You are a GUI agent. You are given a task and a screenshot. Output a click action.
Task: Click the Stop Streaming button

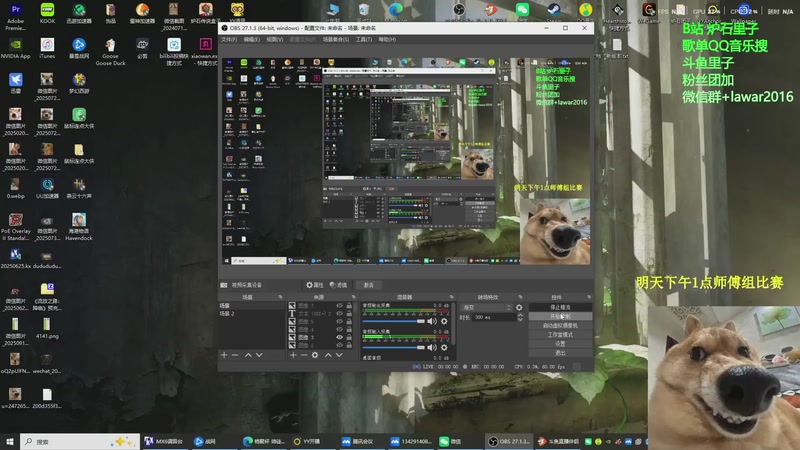(x=560, y=307)
